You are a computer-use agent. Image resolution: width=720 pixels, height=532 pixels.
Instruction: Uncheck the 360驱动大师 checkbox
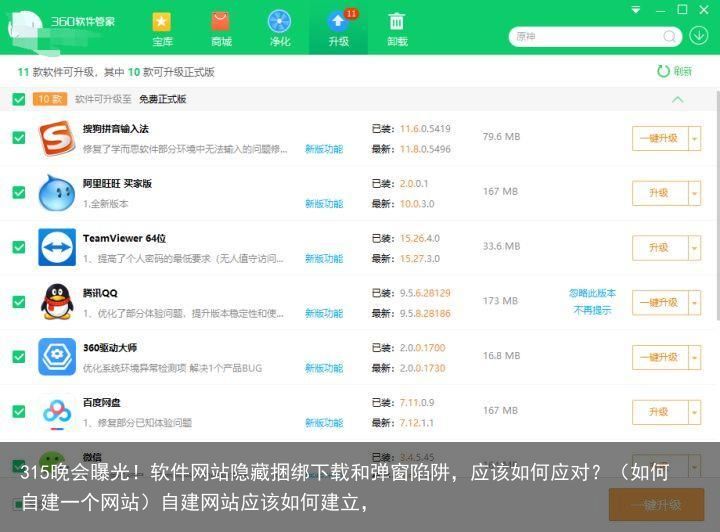19,356
